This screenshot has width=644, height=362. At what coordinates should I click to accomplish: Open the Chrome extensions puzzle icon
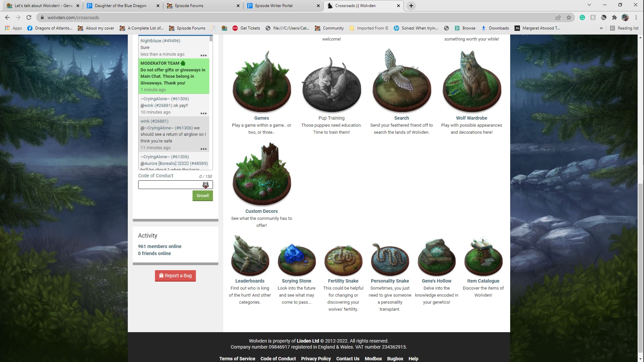point(614,17)
